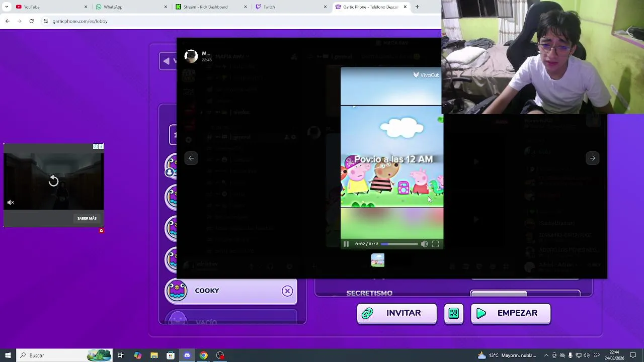Screen dimensions: 644x362
Task: Open File Explorer from the taskbar
Action: pos(154,355)
